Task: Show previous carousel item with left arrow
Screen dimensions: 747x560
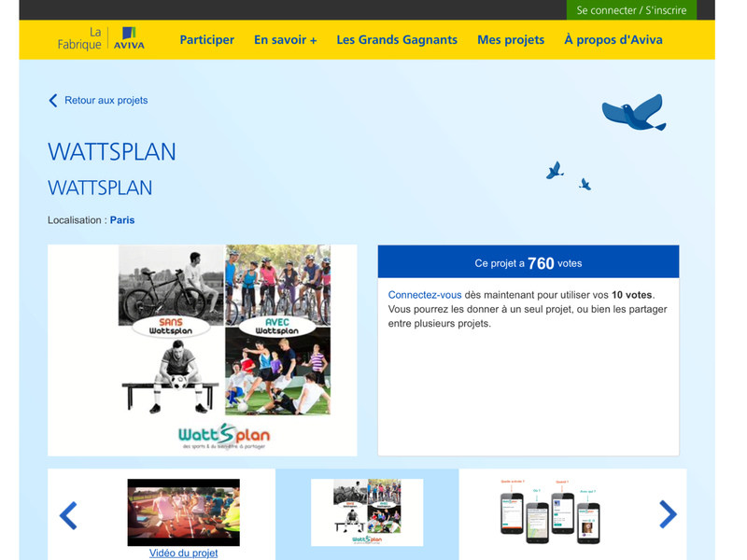Action: point(68,515)
